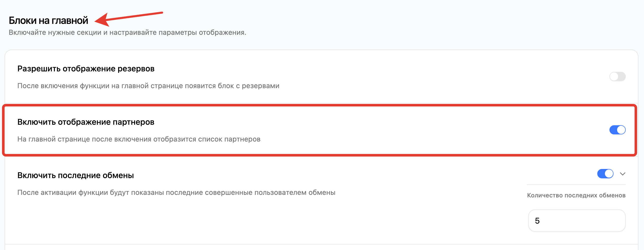Click the "Включить отображение партнеров" title

86,122
